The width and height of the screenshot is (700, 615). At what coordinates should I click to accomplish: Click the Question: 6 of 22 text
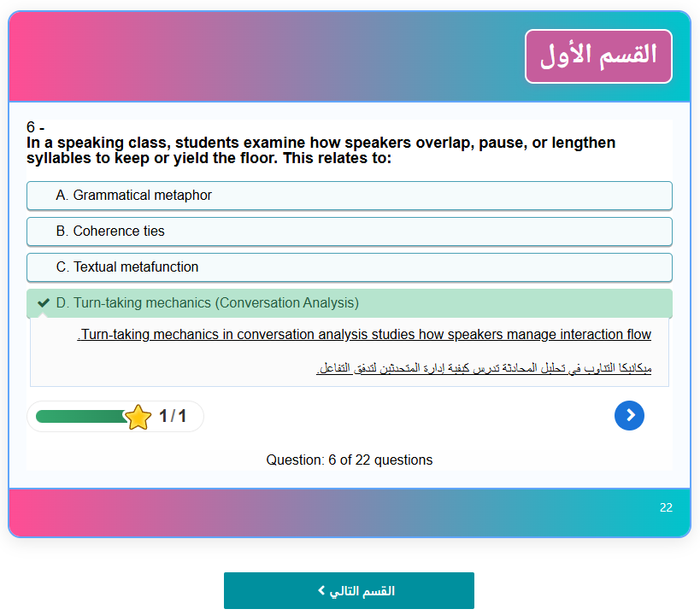tap(350, 460)
